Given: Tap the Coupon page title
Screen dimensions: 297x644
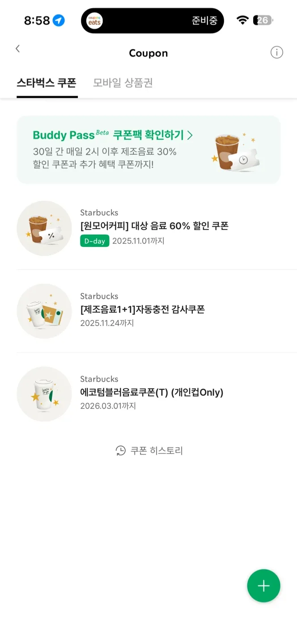Looking at the screenshot, I should [148, 53].
